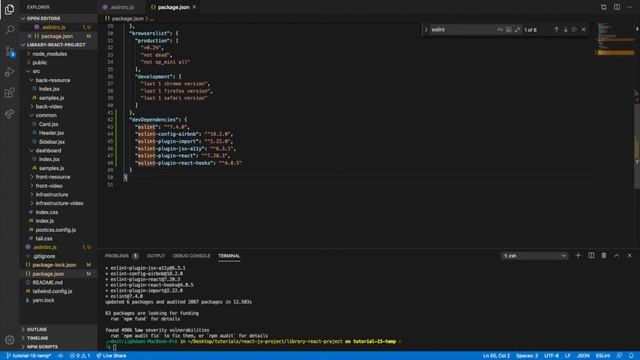Click the UTF-8 encoding status item

point(551,356)
